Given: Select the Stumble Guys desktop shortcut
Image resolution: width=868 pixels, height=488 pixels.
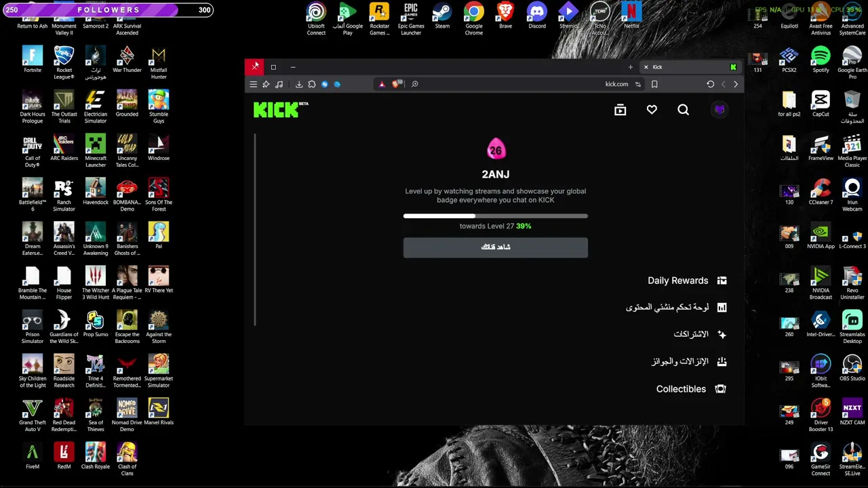Looking at the screenshot, I should [159, 107].
